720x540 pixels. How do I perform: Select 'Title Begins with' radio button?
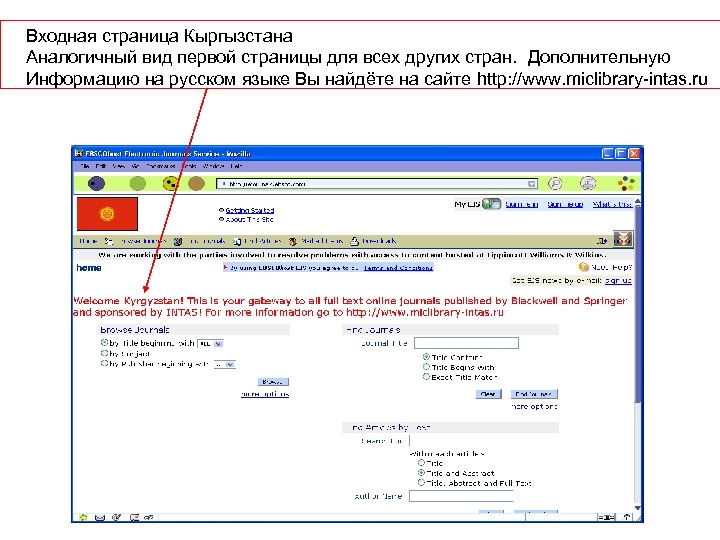point(426,366)
